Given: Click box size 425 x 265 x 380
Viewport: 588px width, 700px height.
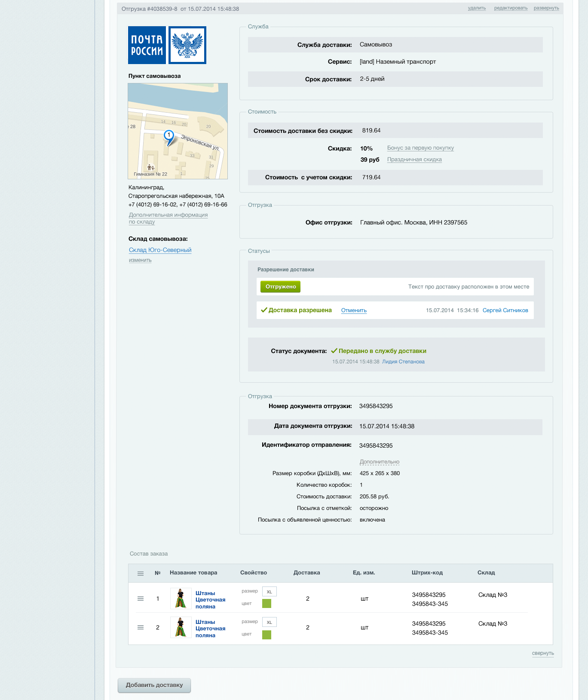Looking at the screenshot, I should coord(380,473).
